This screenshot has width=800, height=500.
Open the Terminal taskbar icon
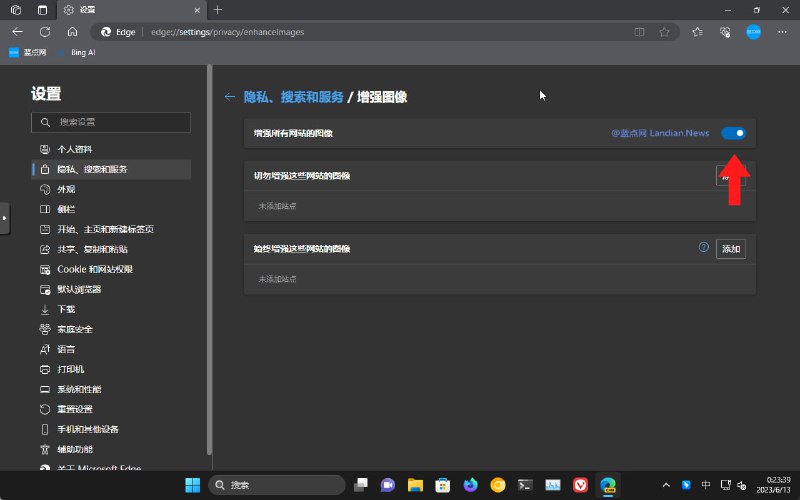(x=525, y=485)
